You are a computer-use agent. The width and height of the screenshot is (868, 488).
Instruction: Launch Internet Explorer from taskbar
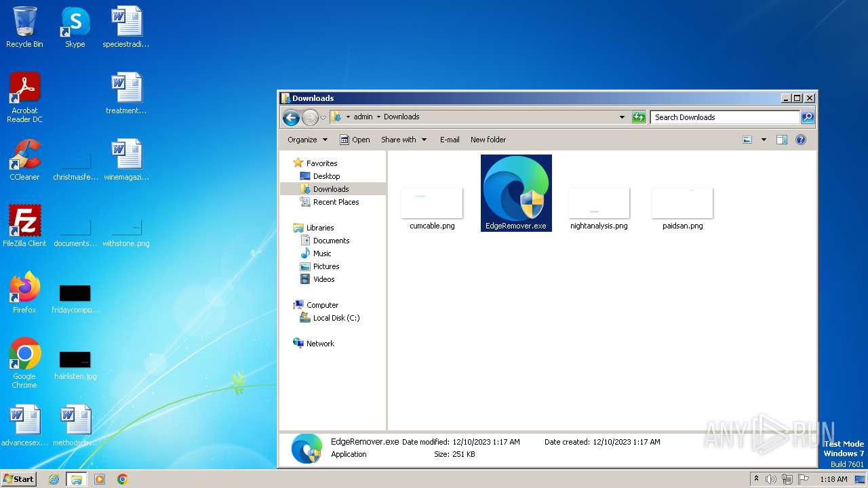coord(54,479)
